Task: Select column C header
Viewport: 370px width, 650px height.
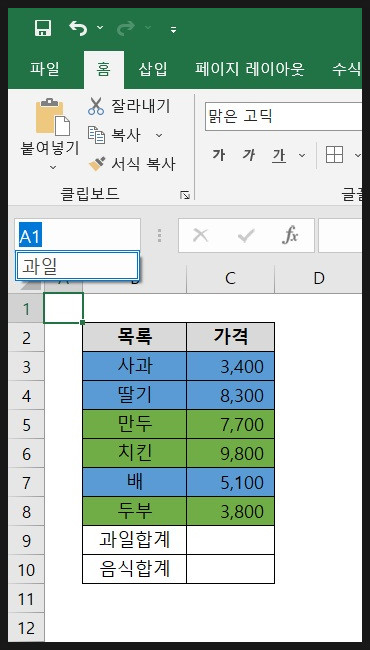Action: 230,279
